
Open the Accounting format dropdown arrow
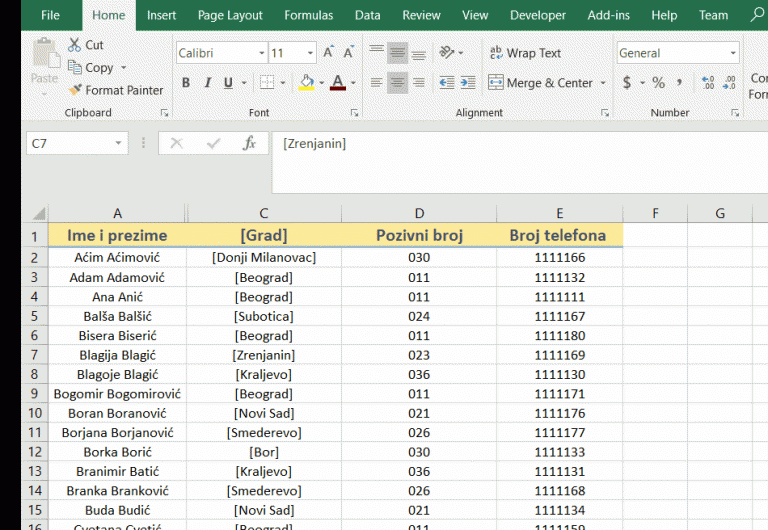point(642,83)
